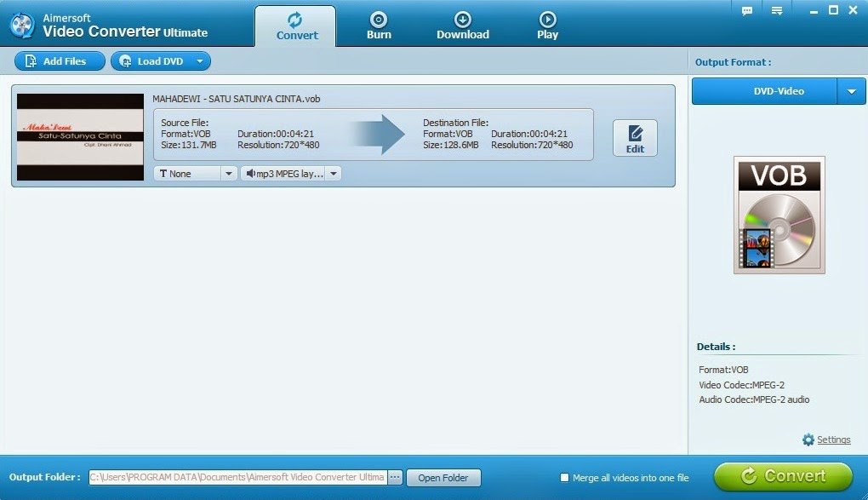Click the source Duration:00:04:21 text
The height and width of the screenshot is (500, 868).
(x=276, y=134)
